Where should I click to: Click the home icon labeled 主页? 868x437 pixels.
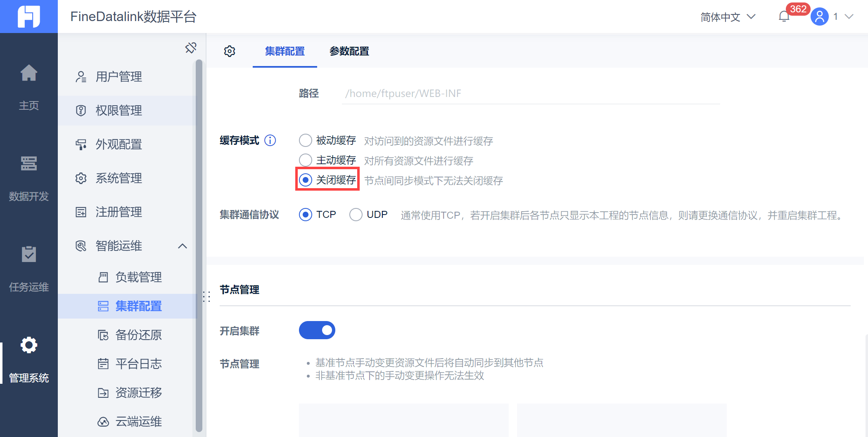click(x=29, y=73)
